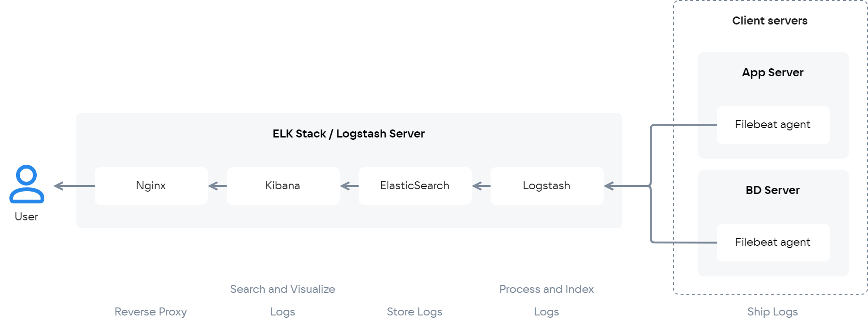The height and width of the screenshot is (323, 868).
Task: Click the arrowhead entering Logstash
Action: pos(609,186)
